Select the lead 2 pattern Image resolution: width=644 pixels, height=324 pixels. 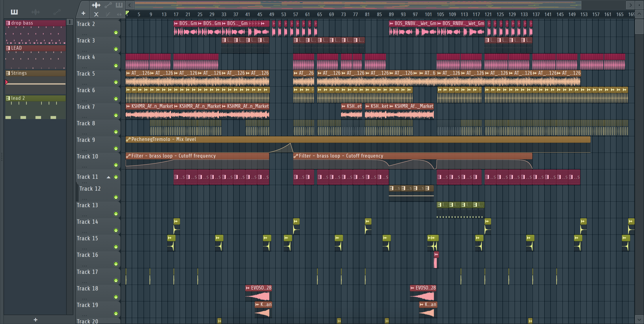(x=36, y=107)
